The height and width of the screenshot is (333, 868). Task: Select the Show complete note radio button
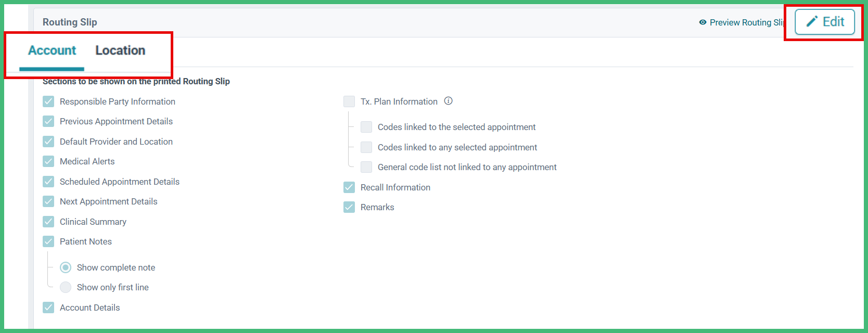(x=66, y=267)
